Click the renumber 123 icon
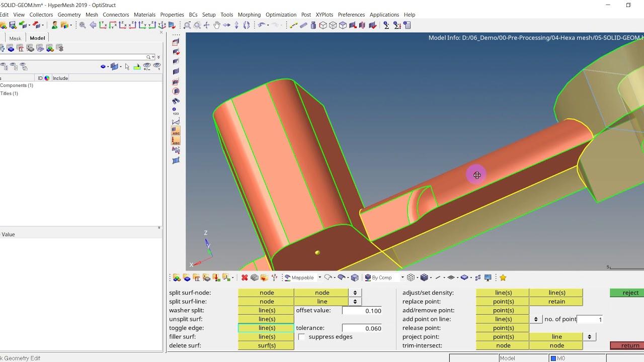Screen dimensions: 644x362 click(274, 278)
